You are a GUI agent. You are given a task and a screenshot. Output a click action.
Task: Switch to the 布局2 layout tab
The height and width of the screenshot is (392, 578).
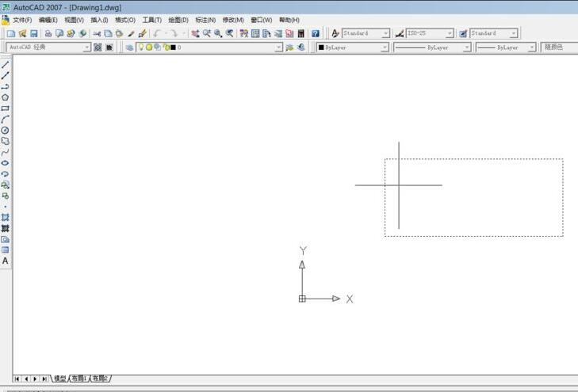[100, 379]
